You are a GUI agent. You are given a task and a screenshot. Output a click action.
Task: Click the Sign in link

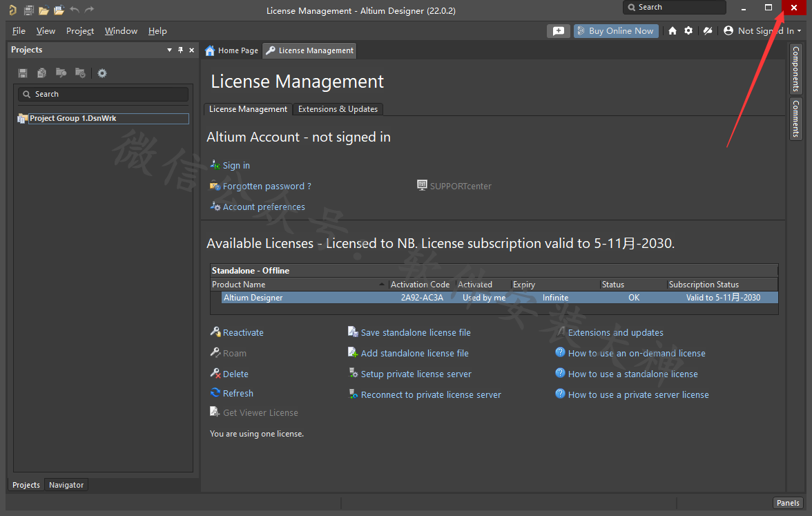(x=236, y=165)
